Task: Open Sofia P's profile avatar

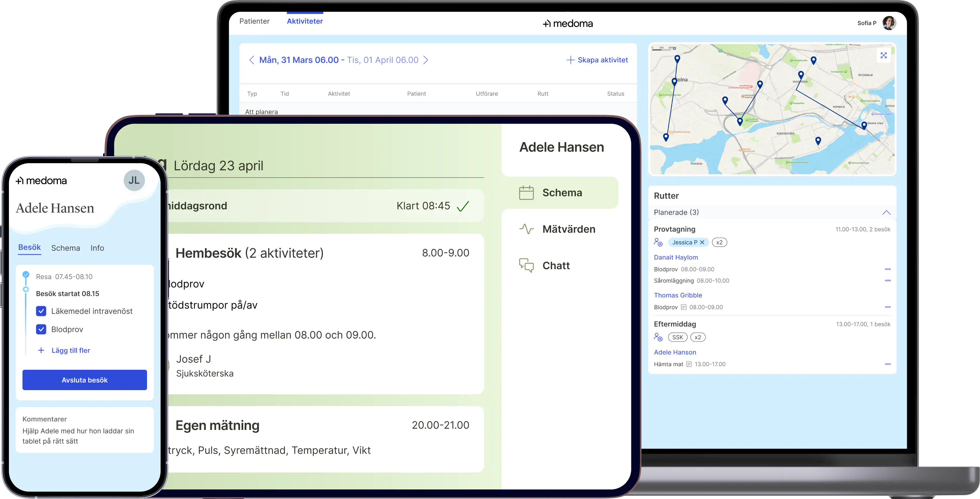Action: (889, 23)
